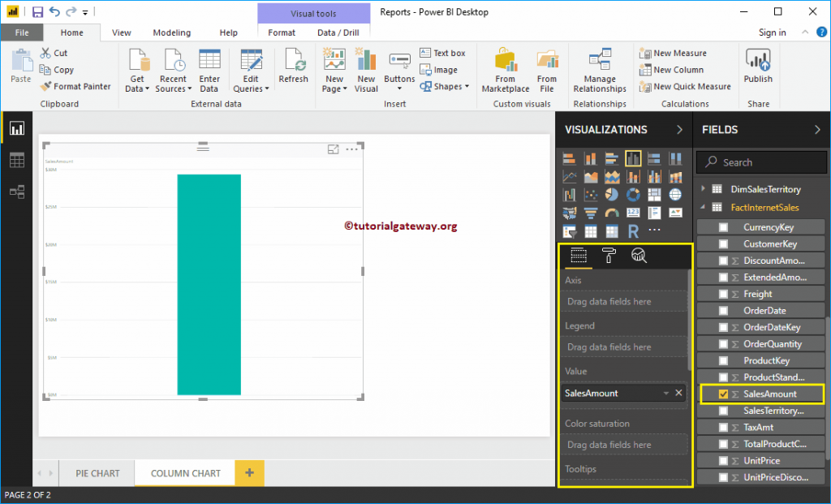Click the Refresh button

(x=293, y=66)
